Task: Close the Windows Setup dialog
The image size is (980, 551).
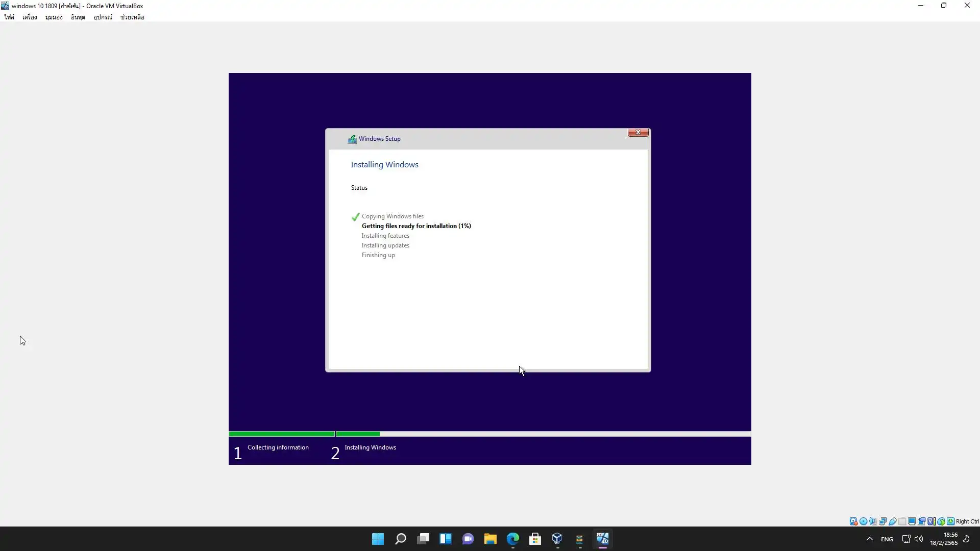Action: 638,133
